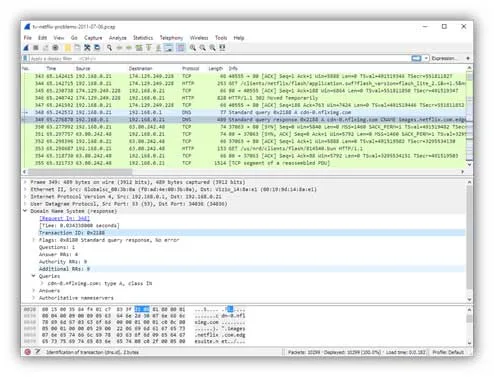Find a packet with magnifier icon
The width and height of the screenshot is (494, 377).
coord(109,48)
